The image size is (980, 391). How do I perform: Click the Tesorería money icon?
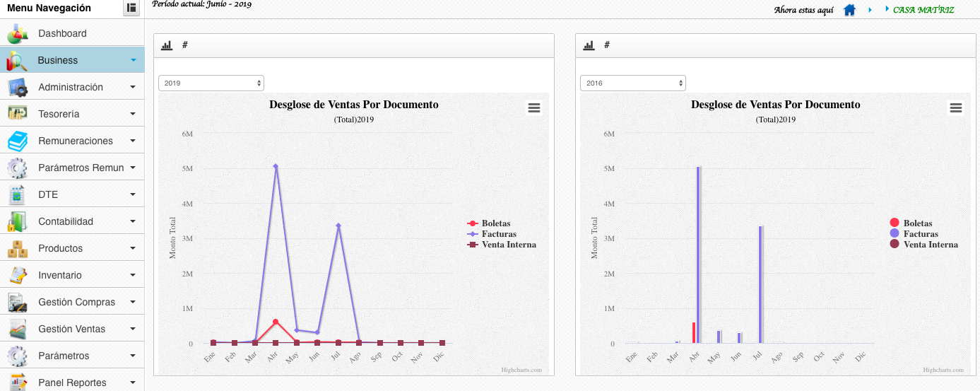[x=17, y=114]
